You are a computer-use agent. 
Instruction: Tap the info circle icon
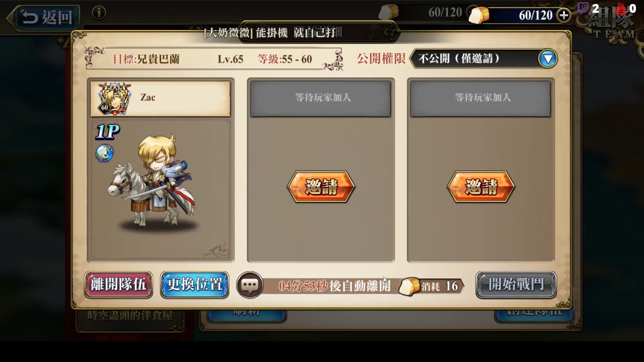coord(99,13)
